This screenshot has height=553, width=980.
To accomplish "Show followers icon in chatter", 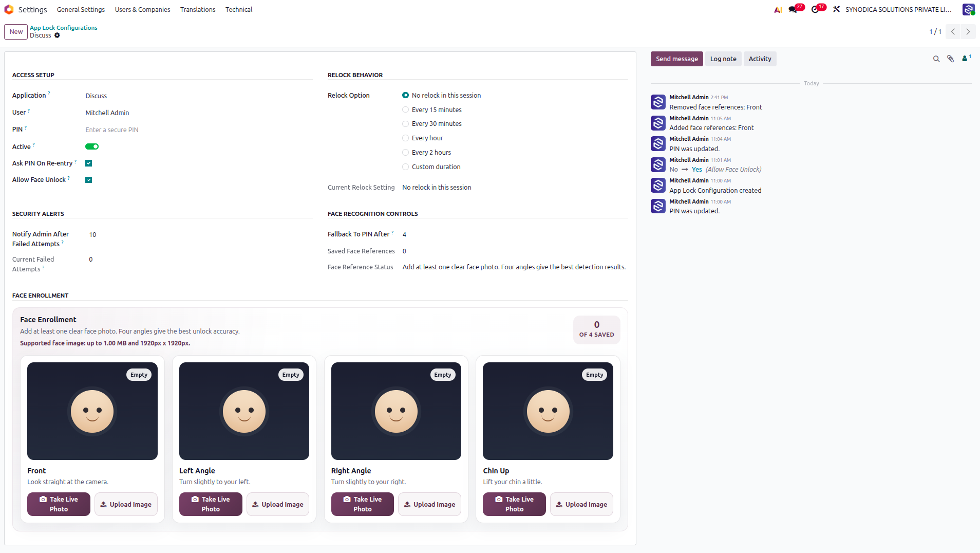I will coord(966,59).
